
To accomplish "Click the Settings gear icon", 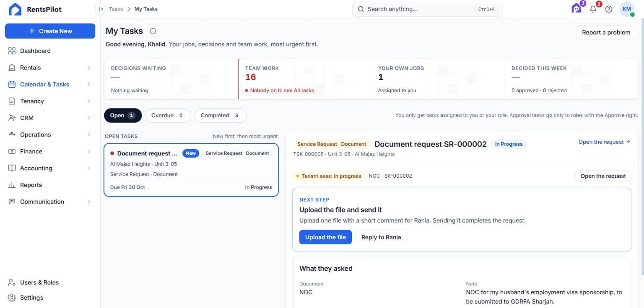I will pos(12,298).
